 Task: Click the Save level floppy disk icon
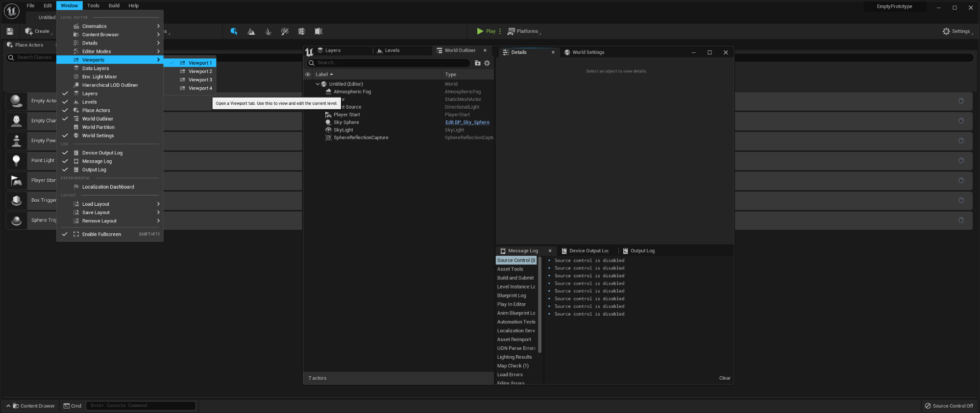pyautogui.click(x=10, y=31)
